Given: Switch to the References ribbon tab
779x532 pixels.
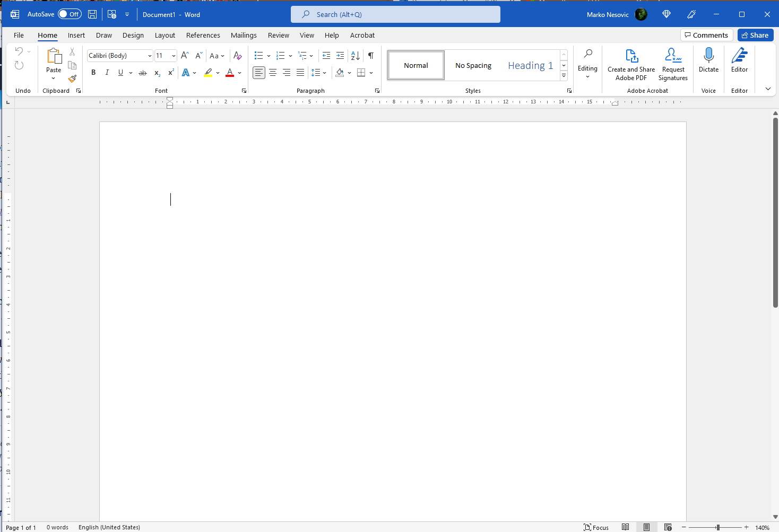Looking at the screenshot, I should (203, 35).
